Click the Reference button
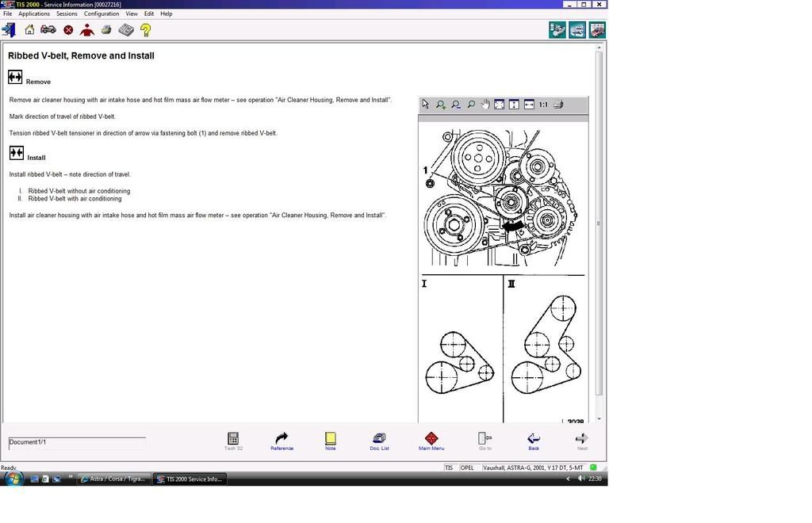Image resolution: width=812 pixels, height=523 pixels. pos(282,441)
